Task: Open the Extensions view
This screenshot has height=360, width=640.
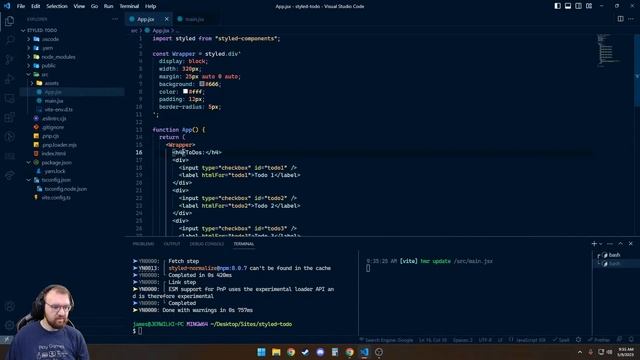Action: 9,118
